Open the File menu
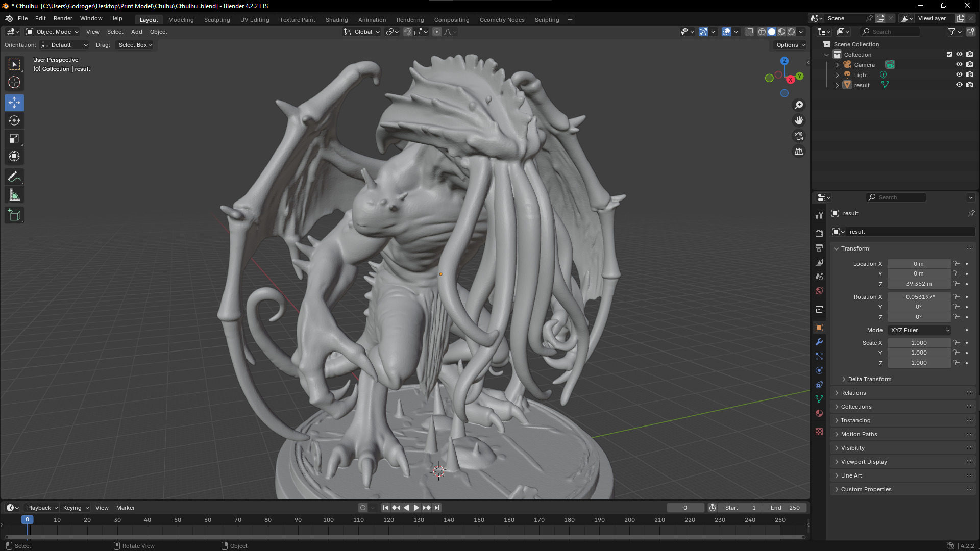This screenshot has width=980, height=551. tap(22, 18)
